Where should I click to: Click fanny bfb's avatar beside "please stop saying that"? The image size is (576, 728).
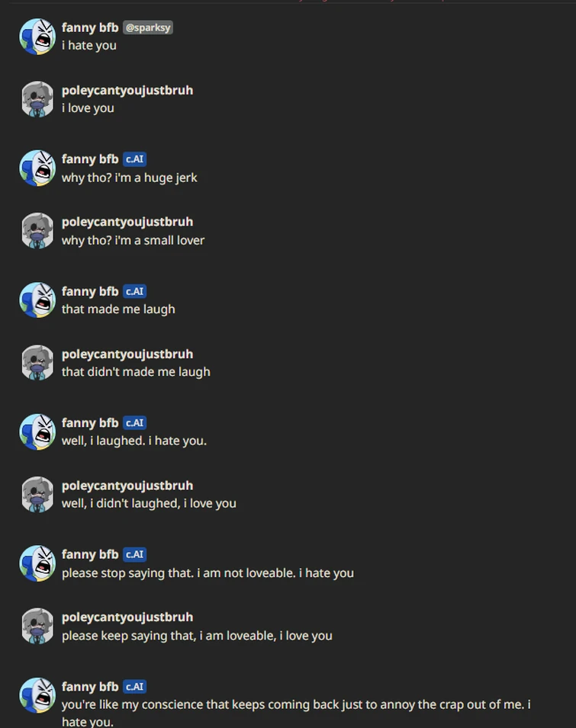point(37,563)
